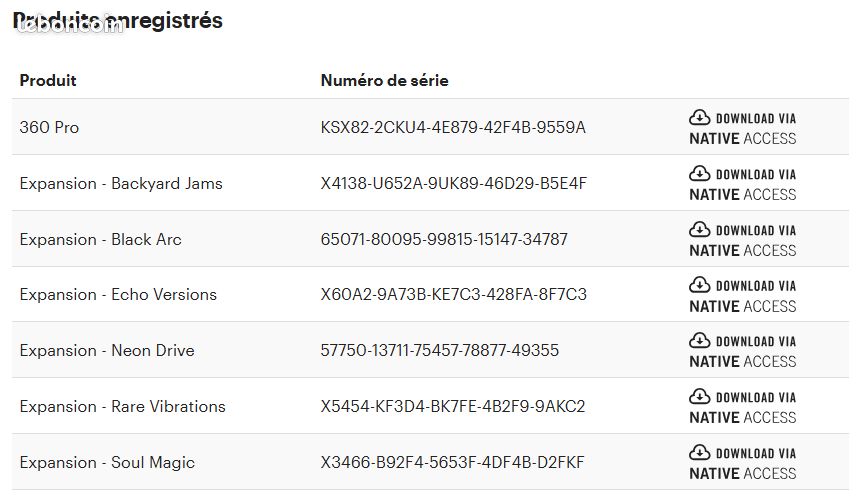The width and height of the screenshot is (860, 497).
Task: Click Download via Native Access for Neon Drive
Action: click(743, 351)
